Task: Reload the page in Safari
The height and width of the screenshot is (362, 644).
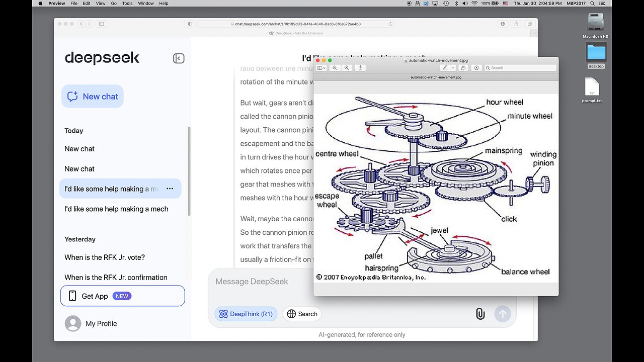Action: point(391,24)
